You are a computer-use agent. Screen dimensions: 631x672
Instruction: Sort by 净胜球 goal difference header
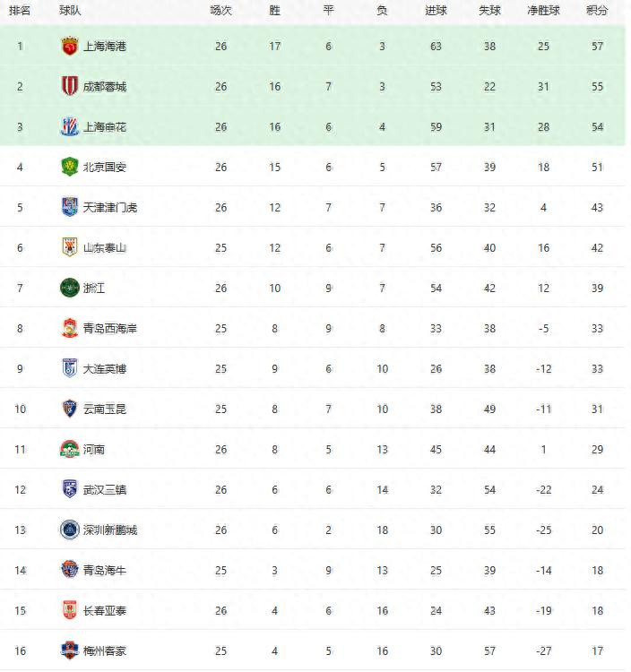(x=543, y=11)
